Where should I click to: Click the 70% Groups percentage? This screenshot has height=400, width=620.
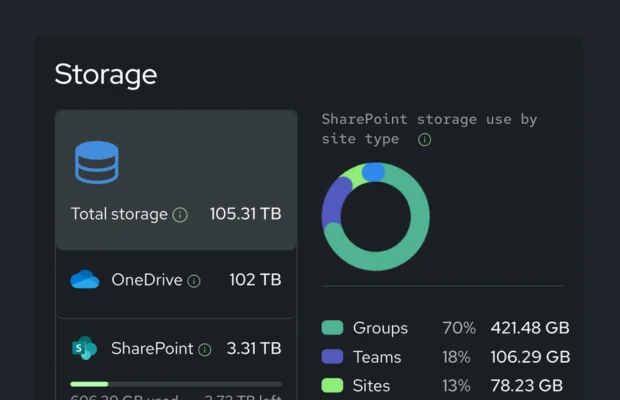point(459,328)
